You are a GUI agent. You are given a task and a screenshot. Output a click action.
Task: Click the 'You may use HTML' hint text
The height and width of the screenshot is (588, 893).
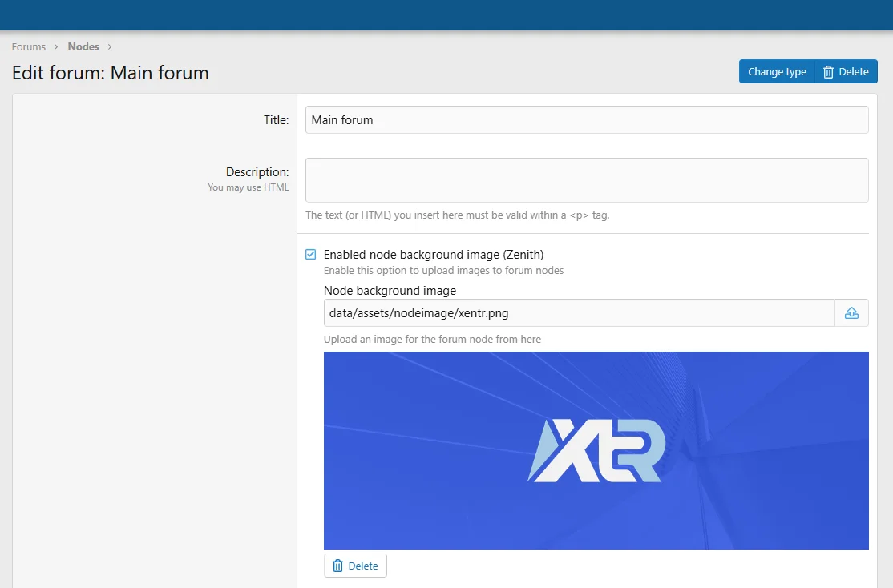[x=249, y=187]
